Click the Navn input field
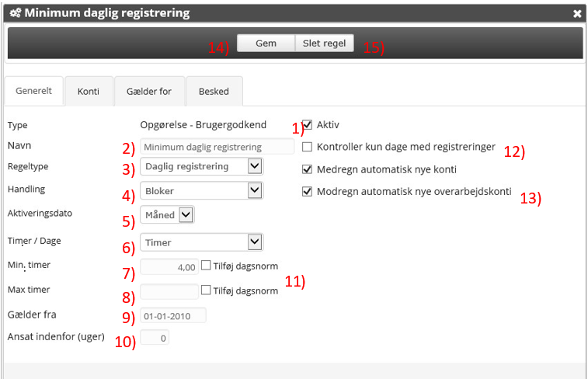Image resolution: width=588 pixels, height=379 pixels. point(217,147)
